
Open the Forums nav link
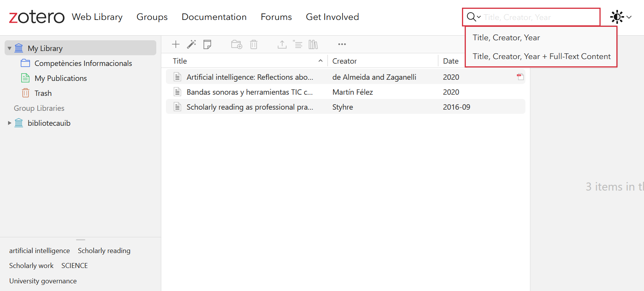pos(276,17)
